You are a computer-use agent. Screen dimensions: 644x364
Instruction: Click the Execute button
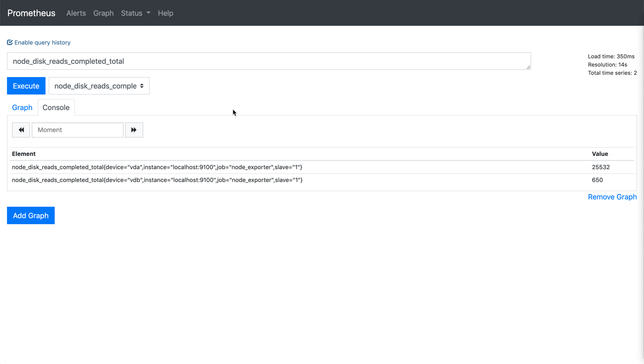[x=26, y=86]
